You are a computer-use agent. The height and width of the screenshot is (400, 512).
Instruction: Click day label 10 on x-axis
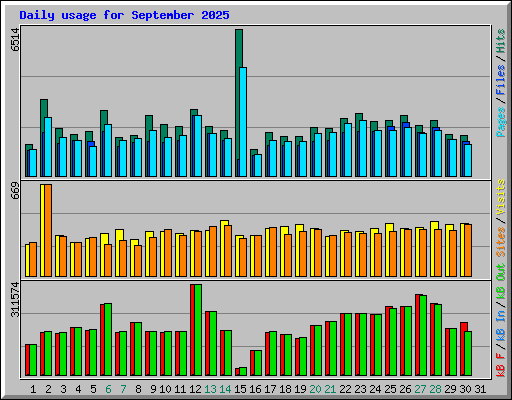165,389
